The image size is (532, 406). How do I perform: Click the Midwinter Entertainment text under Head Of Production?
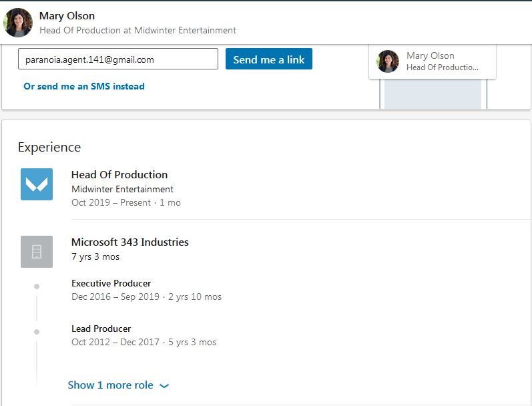(122, 189)
